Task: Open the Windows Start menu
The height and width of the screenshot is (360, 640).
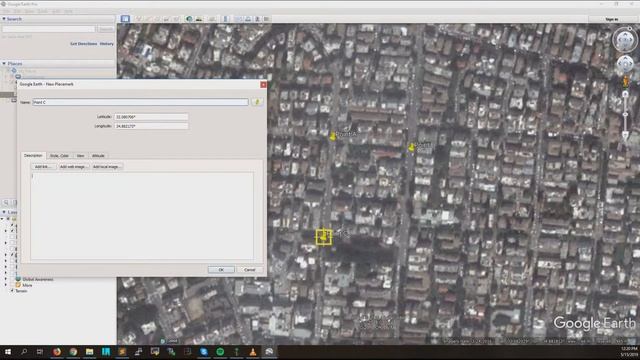Action: tap(8, 352)
